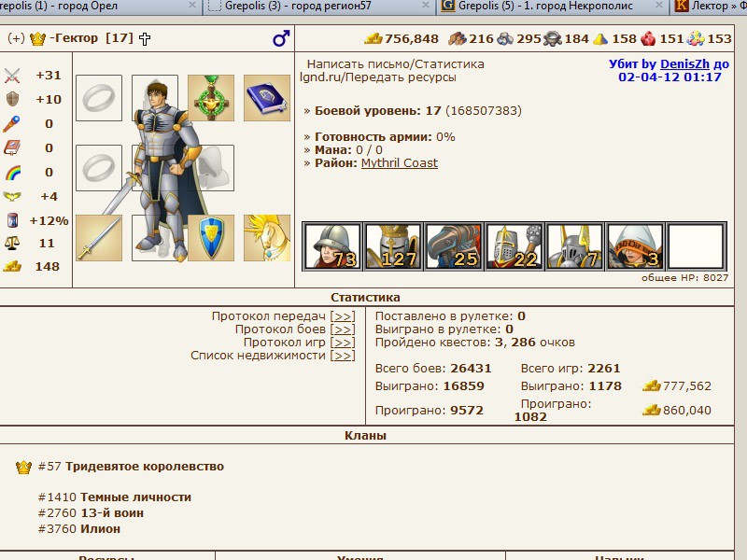747x560 pixels.
Task: Click the Готовность армии: 0% text
Action: click(x=385, y=137)
